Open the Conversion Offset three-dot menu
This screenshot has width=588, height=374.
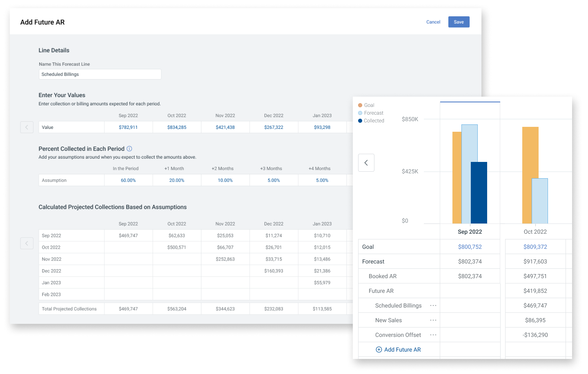[433, 335]
